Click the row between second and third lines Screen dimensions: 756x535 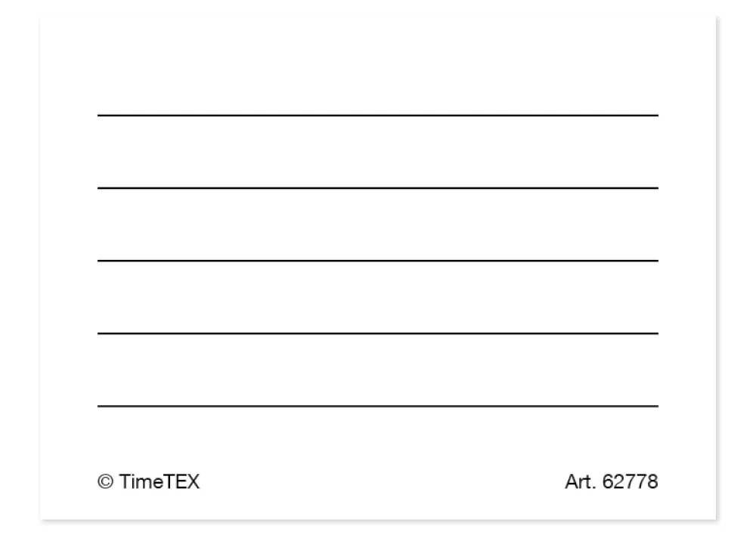(x=378, y=224)
